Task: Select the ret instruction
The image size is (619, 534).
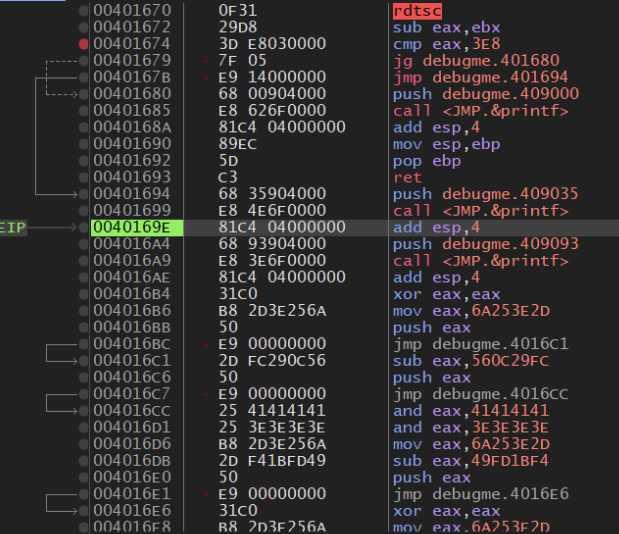Action: [407, 177]
